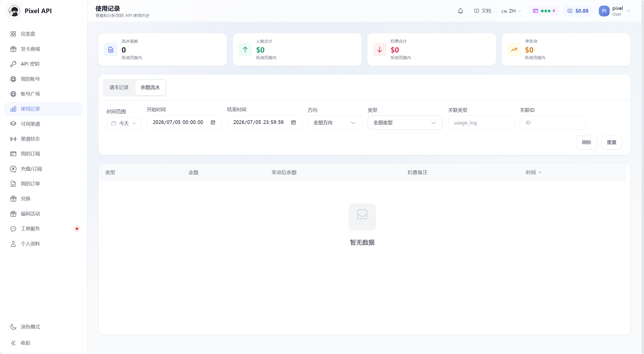
Task: Expand the ZH language selector
Action: 511,11
